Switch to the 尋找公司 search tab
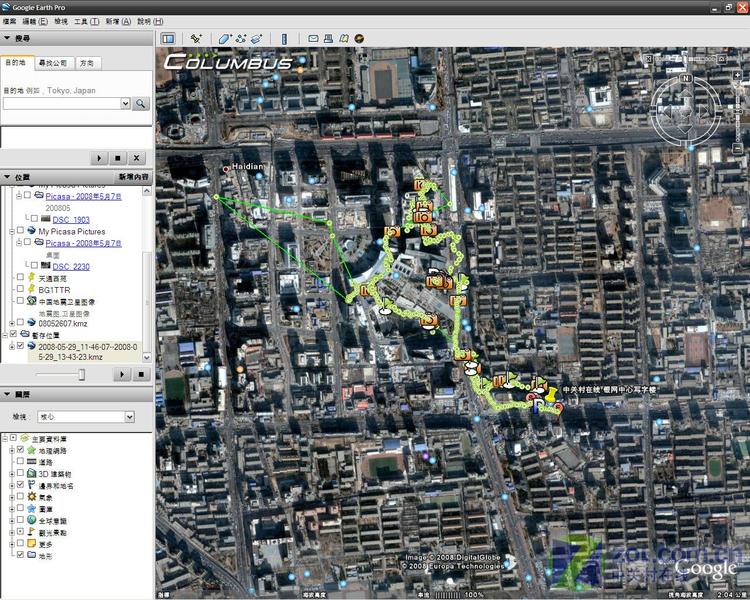 point(53,63)
